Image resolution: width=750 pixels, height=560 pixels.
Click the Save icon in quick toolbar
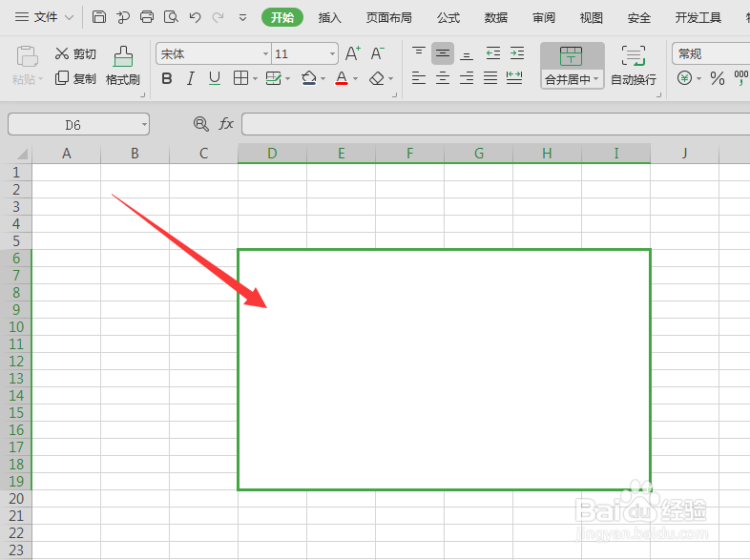[x=99, y=17]
